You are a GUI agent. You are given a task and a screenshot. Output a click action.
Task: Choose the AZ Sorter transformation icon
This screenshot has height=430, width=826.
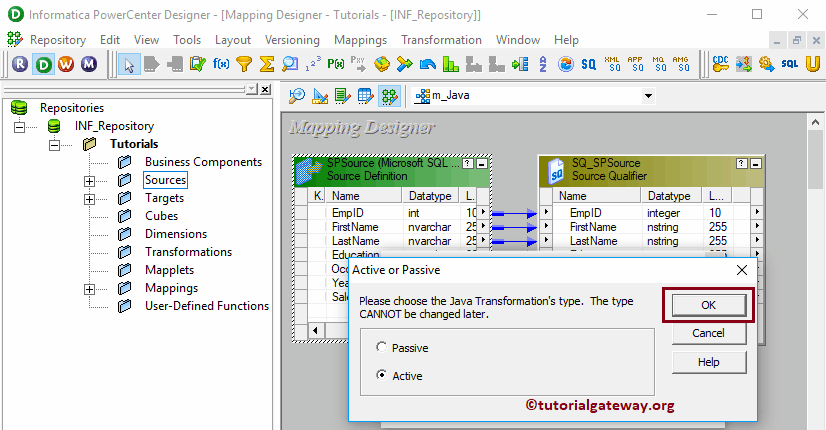point(543,64)
